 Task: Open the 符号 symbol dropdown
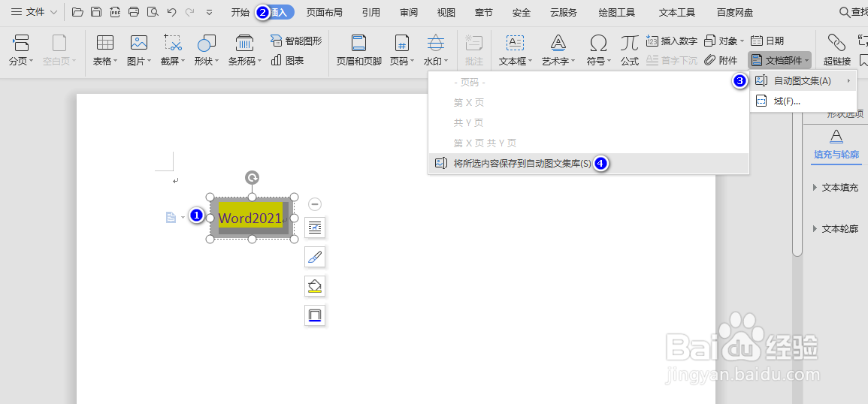pyautogui.click(x=598, y=50)
